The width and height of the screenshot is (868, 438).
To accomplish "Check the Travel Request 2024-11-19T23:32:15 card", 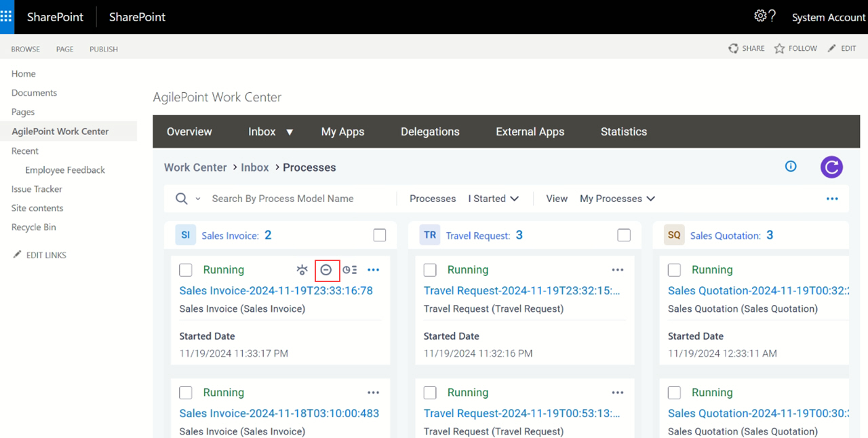I will 430,270.
